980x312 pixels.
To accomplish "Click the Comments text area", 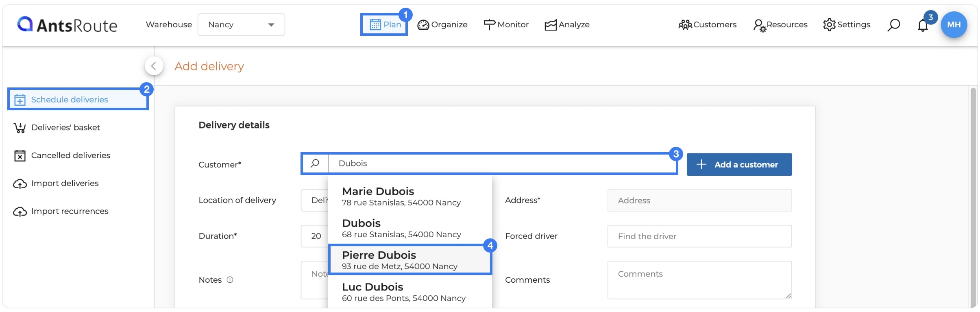I will (x=699, y=280).
